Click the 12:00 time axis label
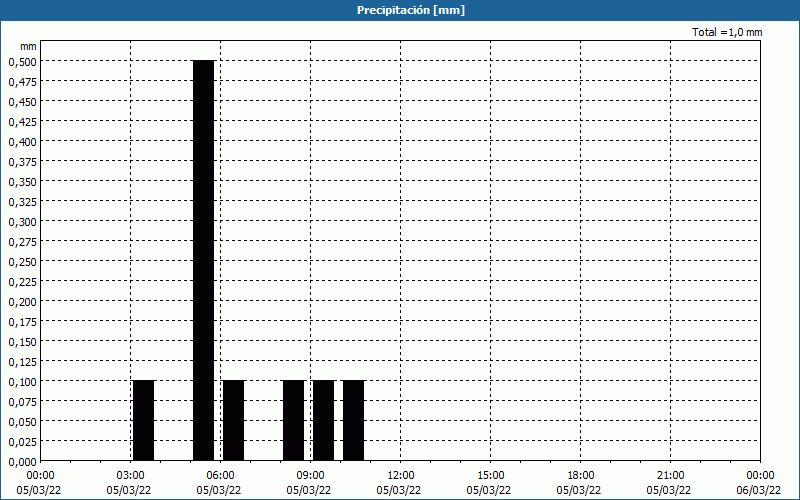800x500 pixels. pyautogui.click(x=401, y=476)
